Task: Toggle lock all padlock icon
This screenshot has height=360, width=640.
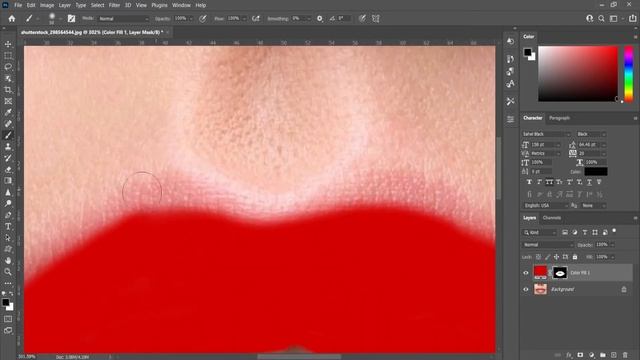Action: [575, 257]
